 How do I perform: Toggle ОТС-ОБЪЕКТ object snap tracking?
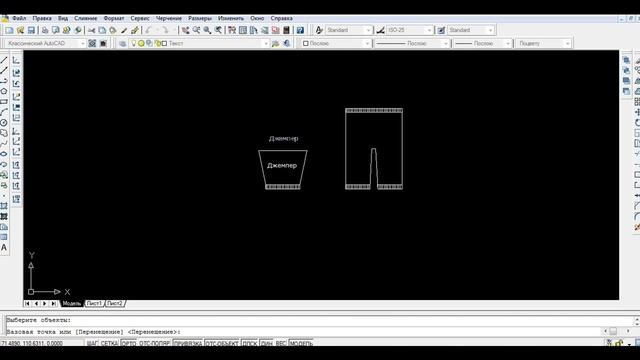pyautogui.click(x=222, y=343)
